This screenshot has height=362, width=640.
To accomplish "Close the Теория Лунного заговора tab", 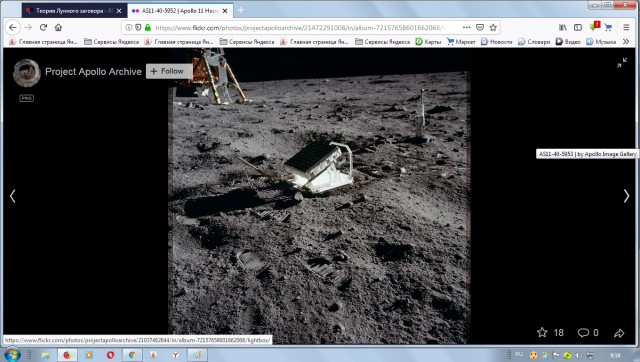I will pyautogui.click(x=119, y=11).
